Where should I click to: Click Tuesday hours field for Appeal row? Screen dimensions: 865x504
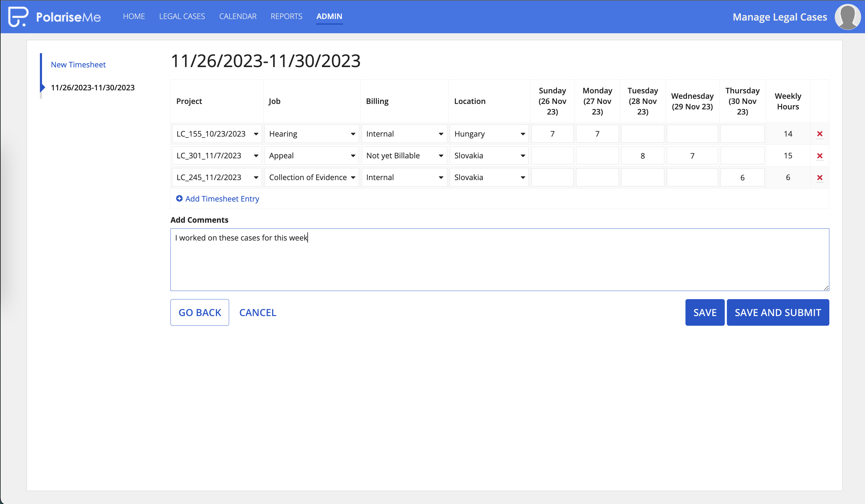(x=643, y=156)
